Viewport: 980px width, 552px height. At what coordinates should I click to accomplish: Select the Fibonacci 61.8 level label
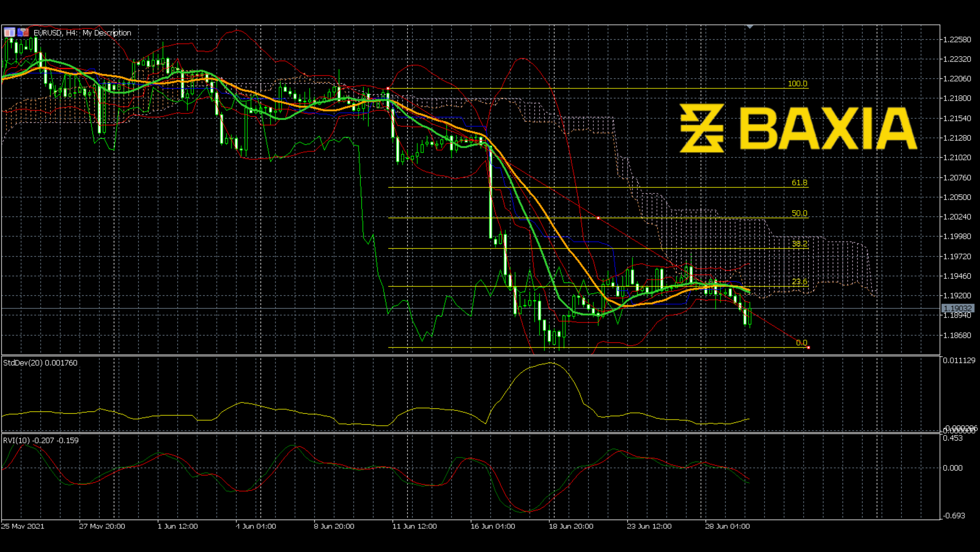[x=799, y=183]
